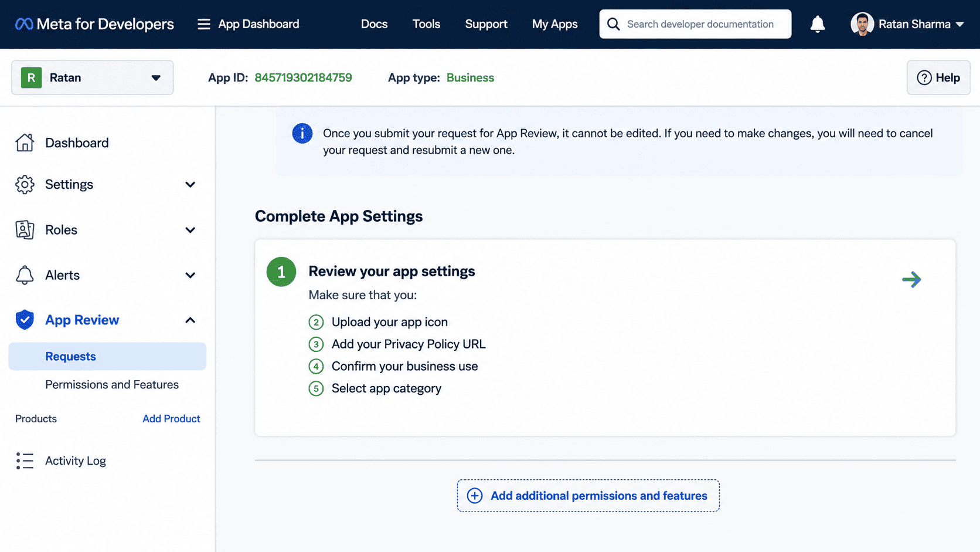Open Dashboard in the sidebar

point(77,143)
